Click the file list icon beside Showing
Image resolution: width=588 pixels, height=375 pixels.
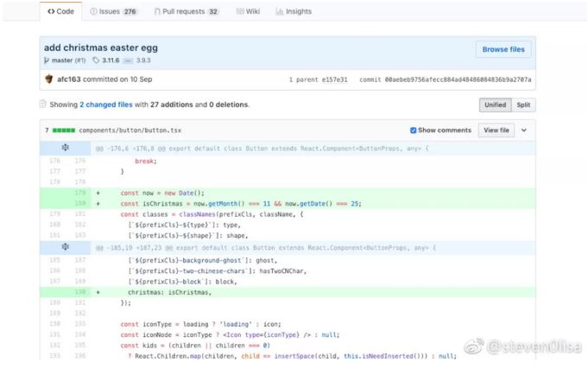[x=43, y=105]
